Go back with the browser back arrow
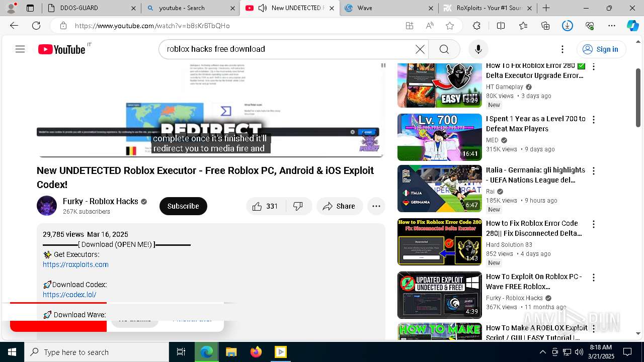644x362 pixels. pyautogui.click(x=14, y=26)
